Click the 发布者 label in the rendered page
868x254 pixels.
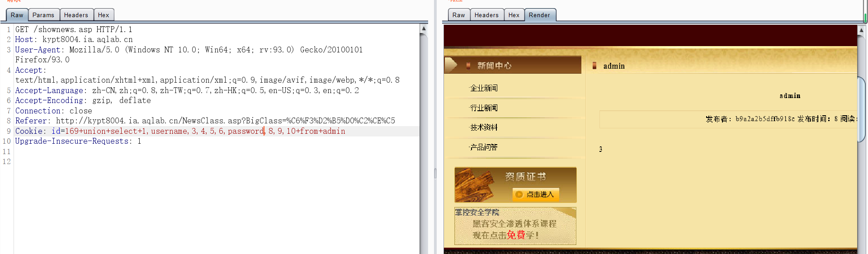tap(718, 119)
